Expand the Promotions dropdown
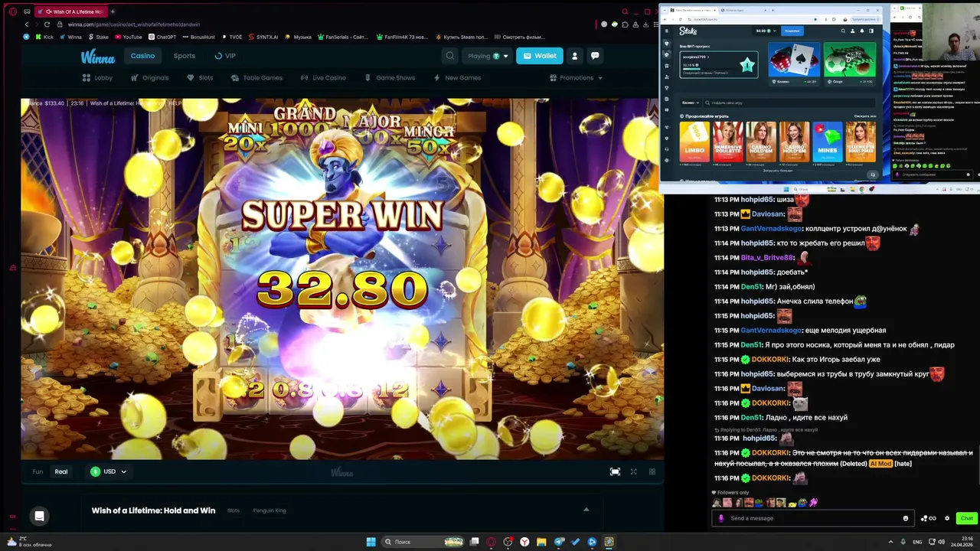 point(576,78)
